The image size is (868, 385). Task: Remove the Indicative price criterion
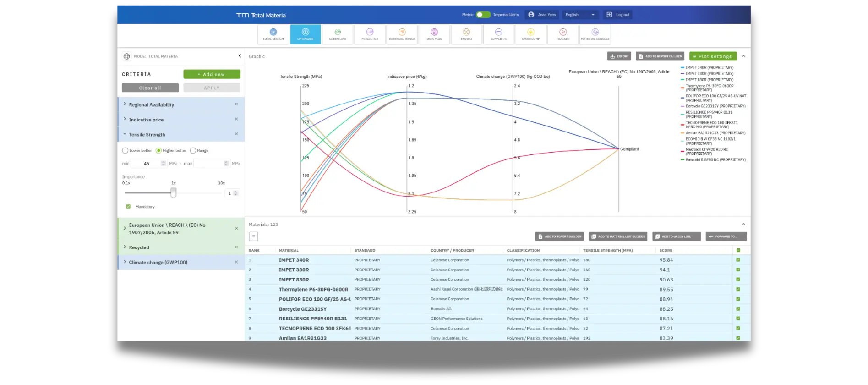tap(236, 119)
